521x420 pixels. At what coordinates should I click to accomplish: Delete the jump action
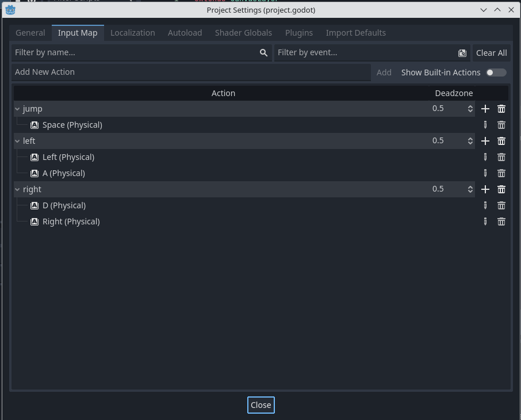click(501, 108)
